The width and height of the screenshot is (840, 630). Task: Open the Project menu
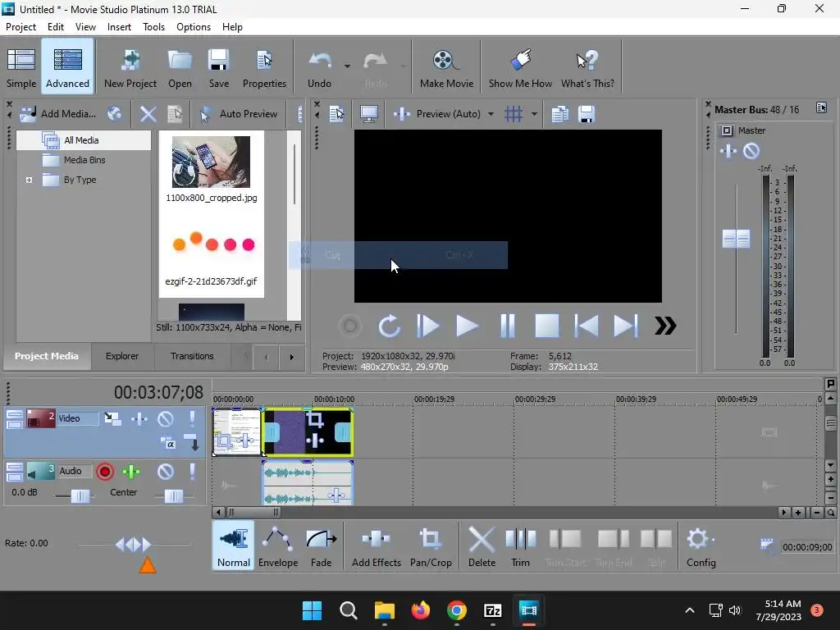21,27
